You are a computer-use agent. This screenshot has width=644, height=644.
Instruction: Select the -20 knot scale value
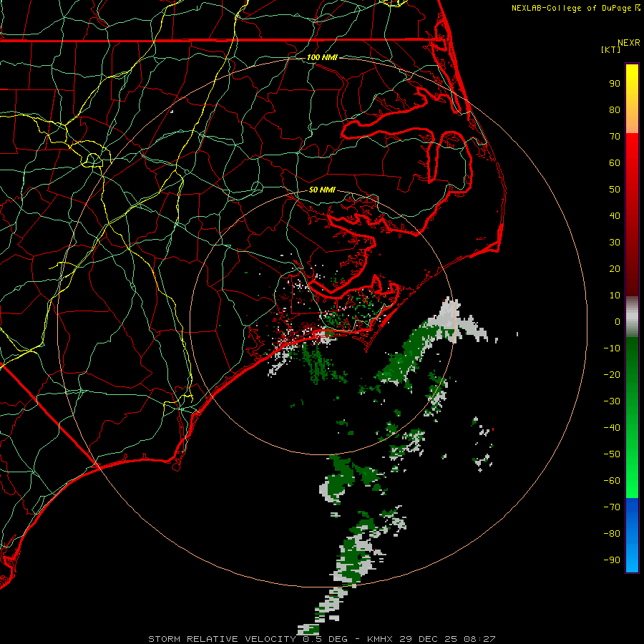pyautogui.click(x=612, y=374)
